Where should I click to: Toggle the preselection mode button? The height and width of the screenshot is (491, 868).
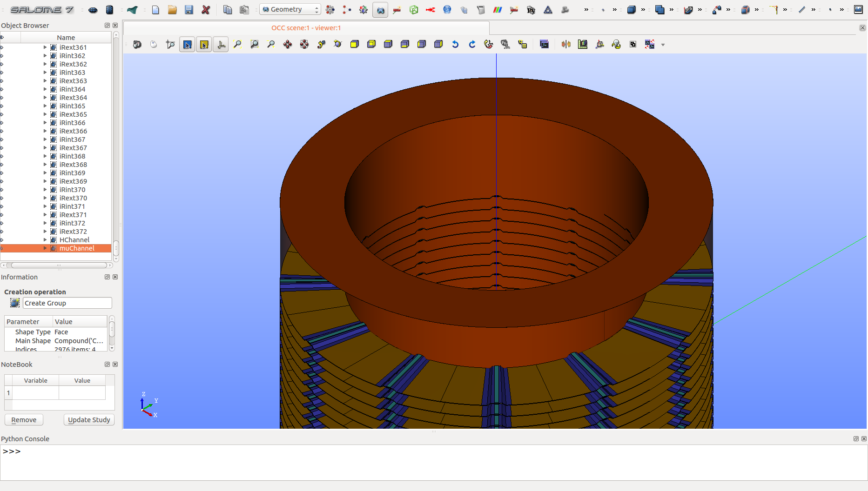188,44
